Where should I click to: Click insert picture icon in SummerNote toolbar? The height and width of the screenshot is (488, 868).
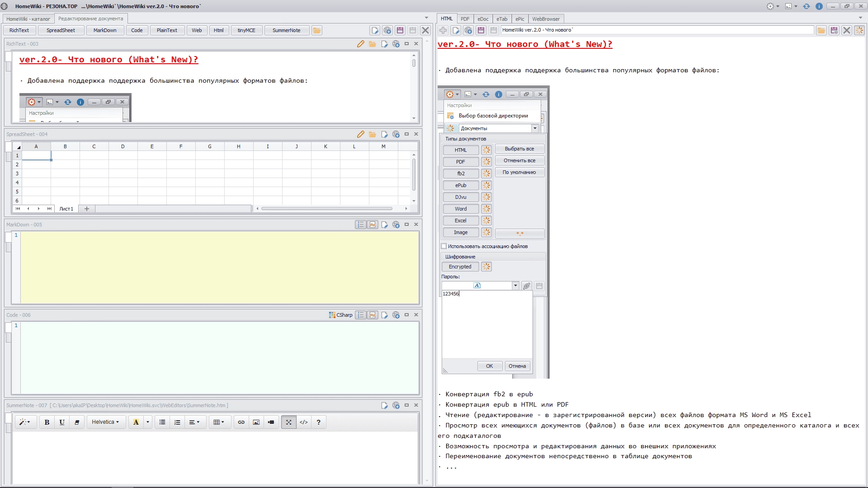[256, 422]
